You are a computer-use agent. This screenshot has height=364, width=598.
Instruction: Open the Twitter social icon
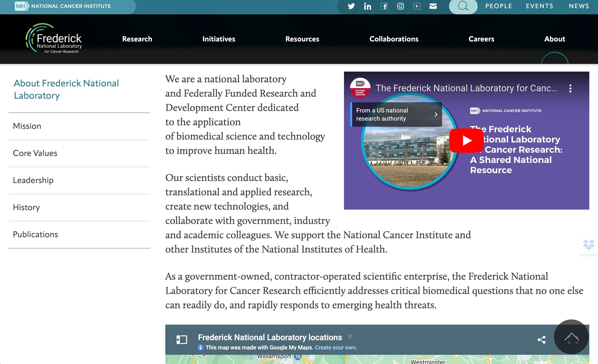click(351, 6)
